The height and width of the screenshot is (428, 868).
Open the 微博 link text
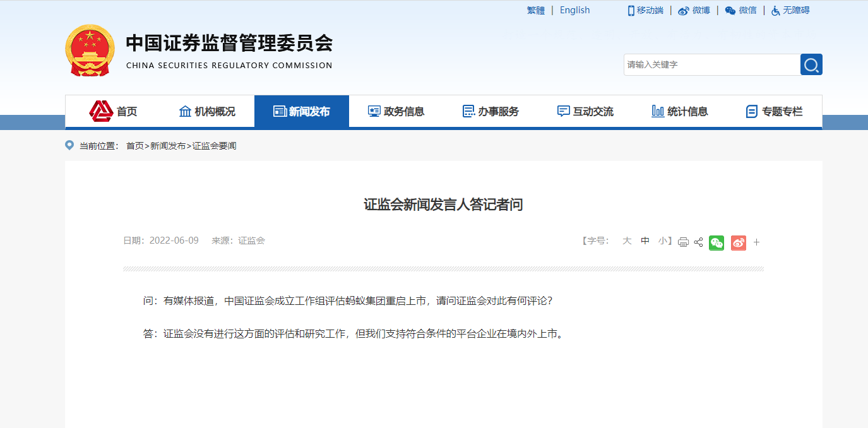pos(701,10)
